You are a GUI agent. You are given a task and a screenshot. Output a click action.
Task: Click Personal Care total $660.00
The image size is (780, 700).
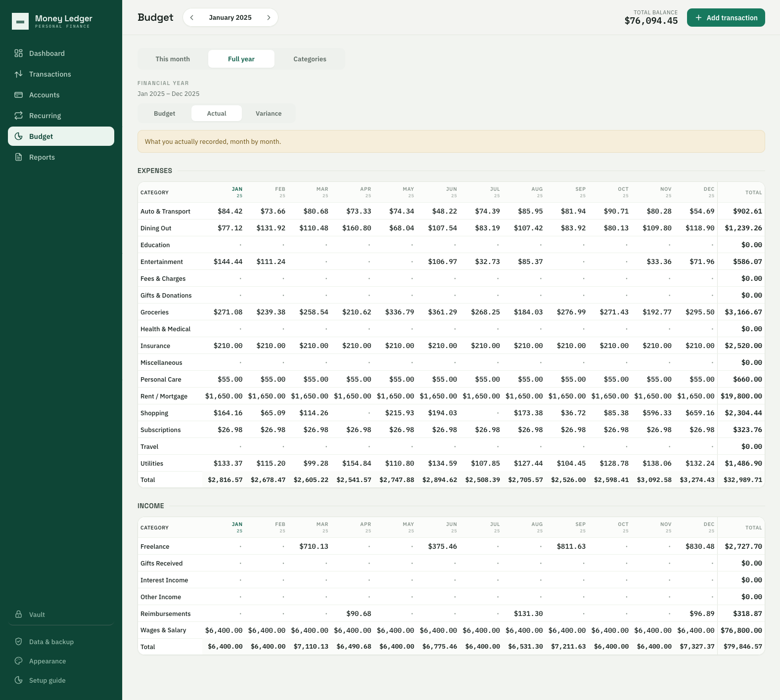click(747, 379)
